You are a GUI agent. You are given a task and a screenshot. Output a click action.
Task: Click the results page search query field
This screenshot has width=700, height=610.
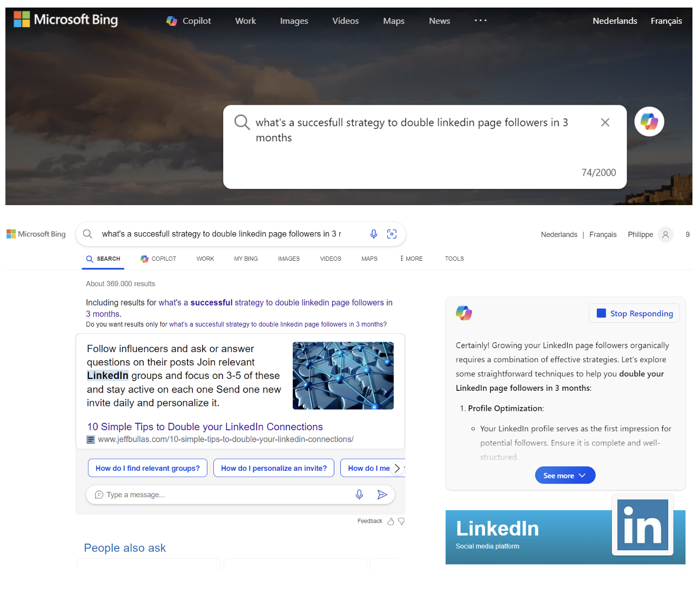[x=221, y=234]
